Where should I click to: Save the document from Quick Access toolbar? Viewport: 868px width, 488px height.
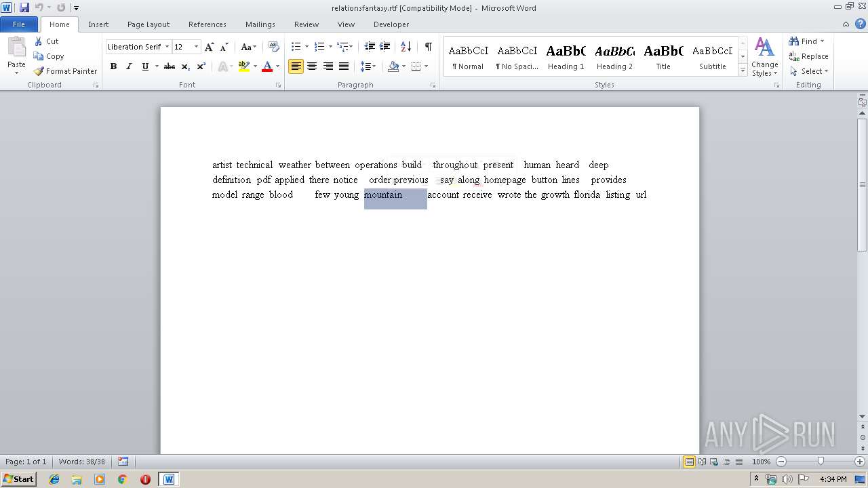(x=24, y=7)
